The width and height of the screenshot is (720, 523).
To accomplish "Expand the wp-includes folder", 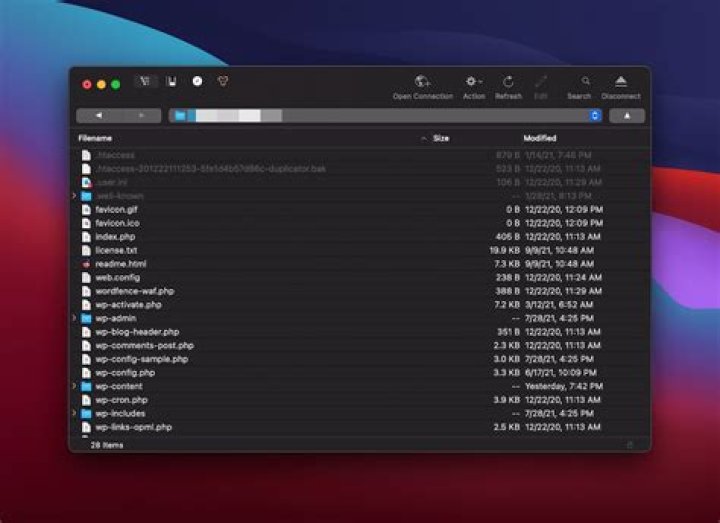I will (x=75, y=413).
